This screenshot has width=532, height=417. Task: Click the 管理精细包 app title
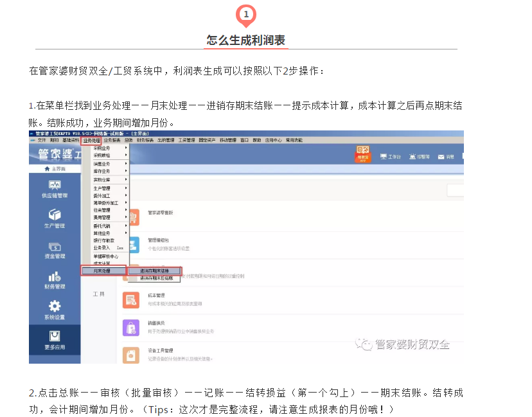(159, 240)
